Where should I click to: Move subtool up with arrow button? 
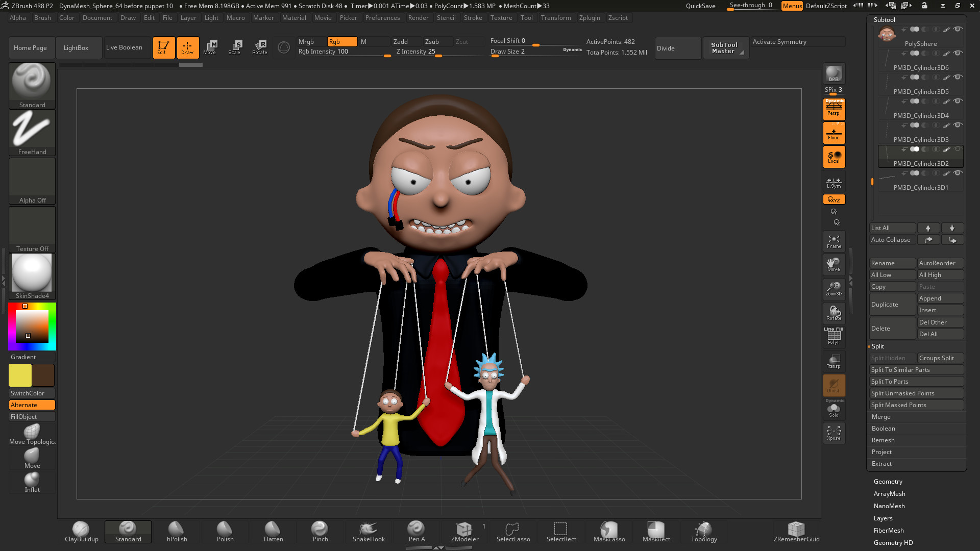928,228
